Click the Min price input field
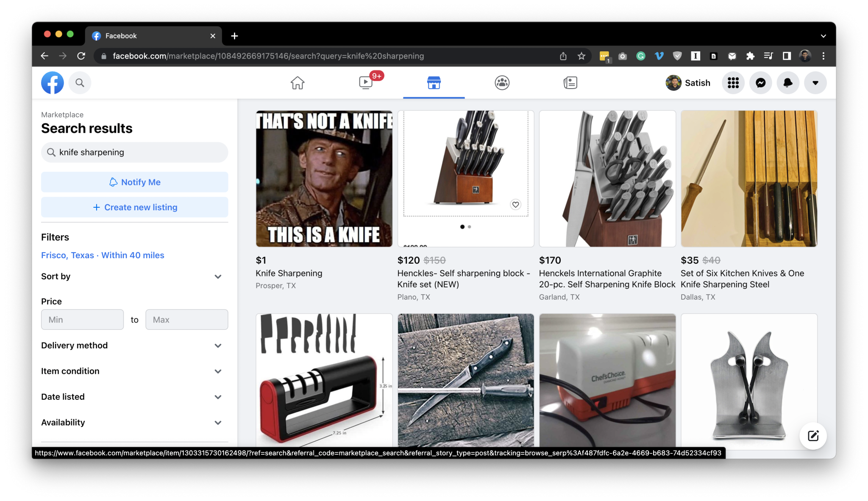Screen dimensions: 868x501 82,320
